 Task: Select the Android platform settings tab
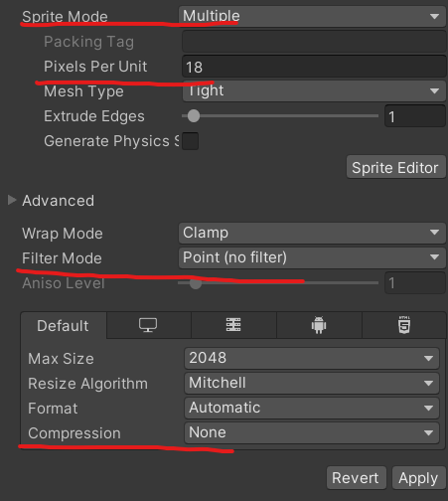click(319, 325)
